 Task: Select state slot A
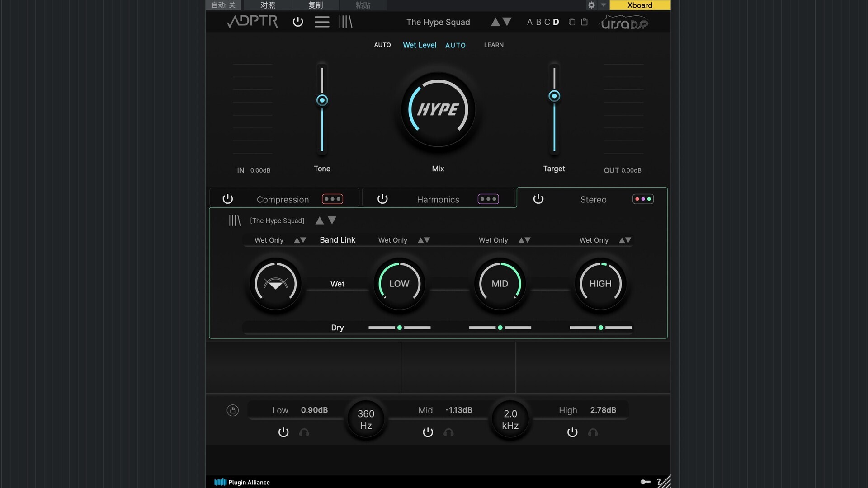(x=530, y=22)
